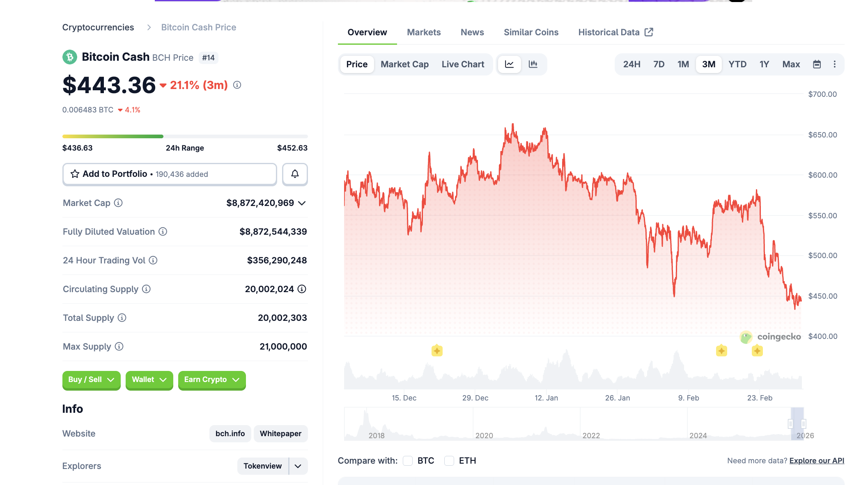
Task: Click the CoinGecko logo on the chart
Action: (x=770, y=337)
